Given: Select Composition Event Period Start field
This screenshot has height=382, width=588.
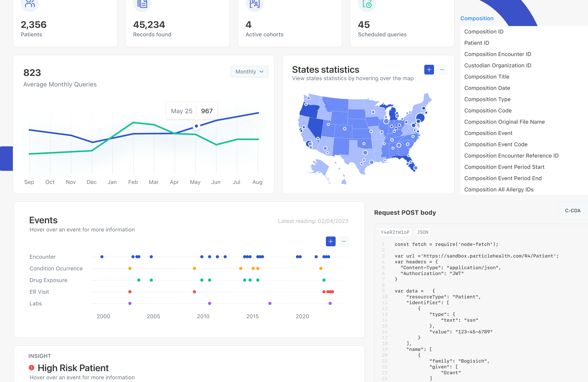Looking at the screenshot, I should 504,167.
